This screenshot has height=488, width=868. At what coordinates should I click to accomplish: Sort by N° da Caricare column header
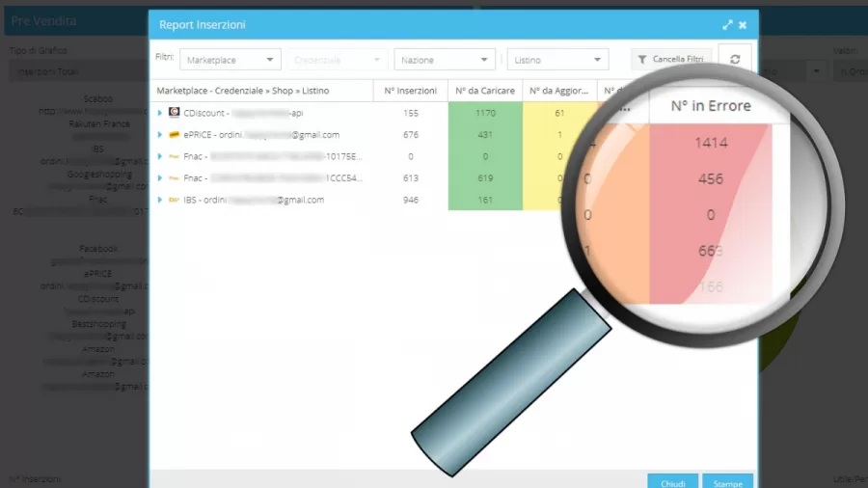coord(485,91)
